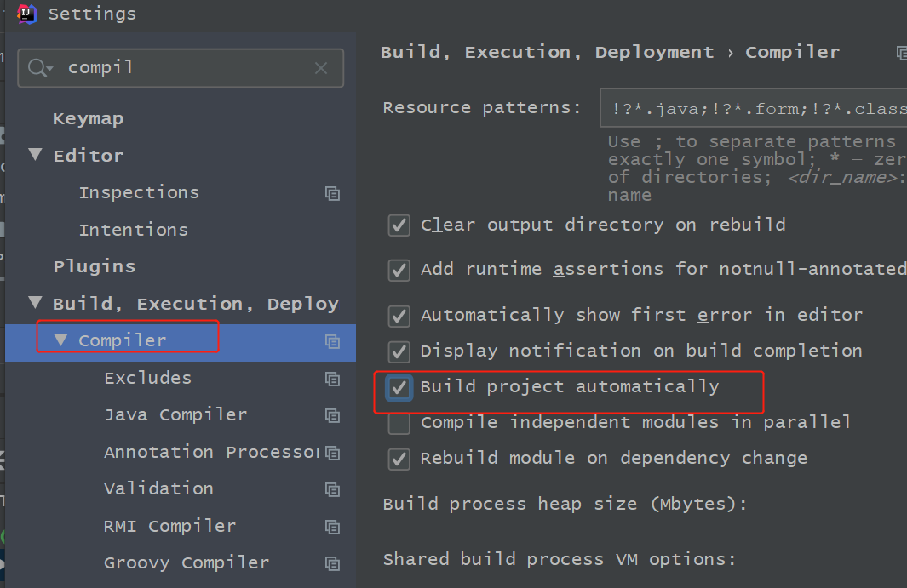
Task: Toggle Rebuild module on dependency change
Action: [x=399, y=459]
